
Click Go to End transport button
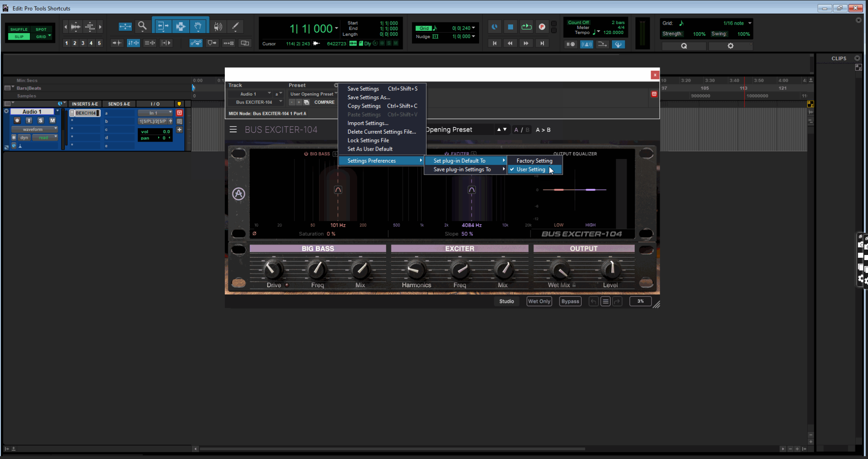[x=542, y=43]
